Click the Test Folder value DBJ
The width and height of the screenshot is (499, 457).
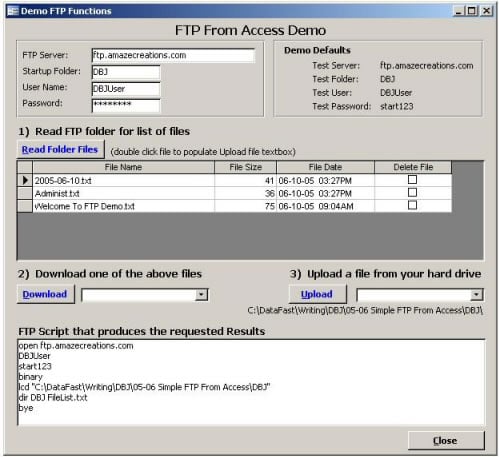(387, 79)
